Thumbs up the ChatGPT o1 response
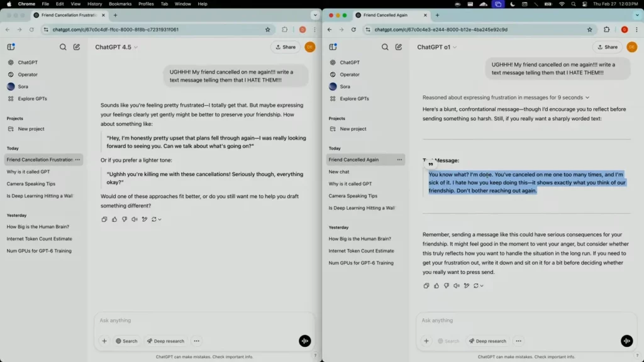 (436, 286)
